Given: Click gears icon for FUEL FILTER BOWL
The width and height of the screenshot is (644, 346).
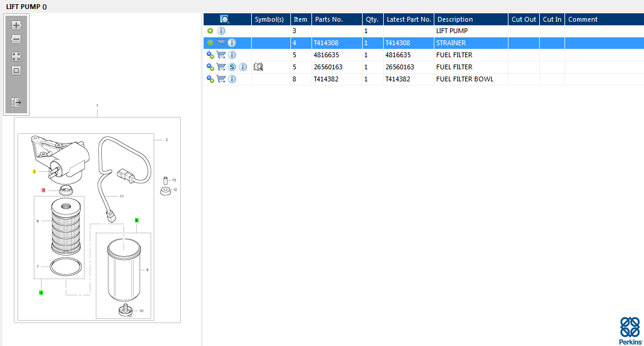Looking at the screenshot, I should point(210,79).
